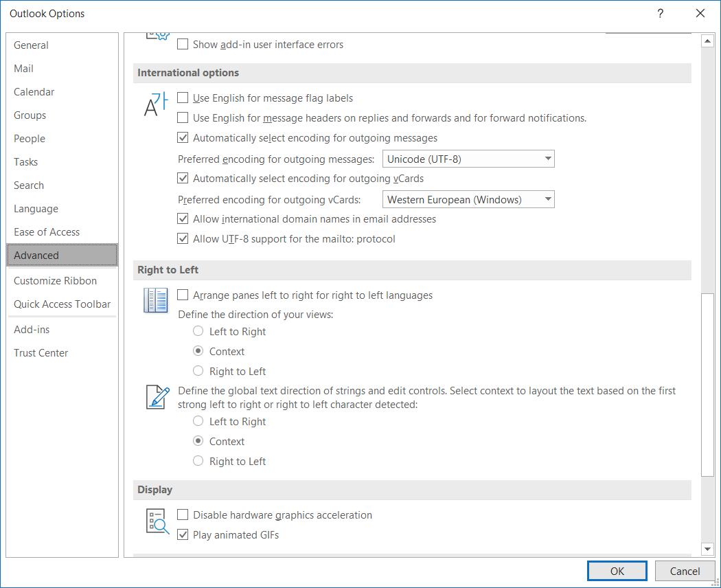Click the International options language icon
The image size is (721, 588).
click(155, 104)
